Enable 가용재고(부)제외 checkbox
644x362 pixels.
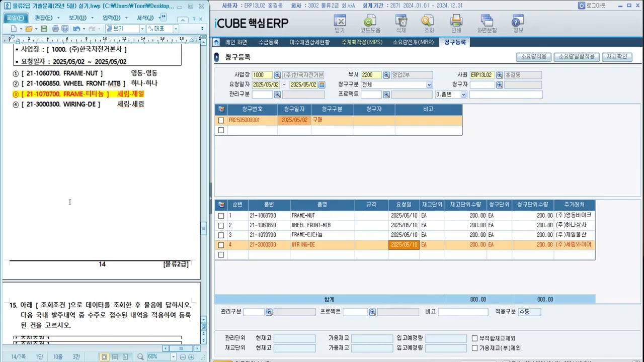[474, 348]
